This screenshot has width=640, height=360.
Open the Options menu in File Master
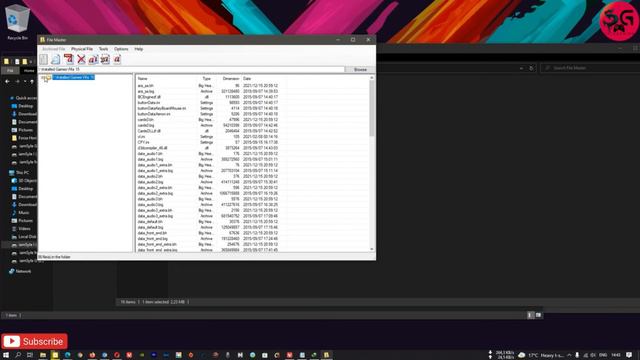tap(121, 49)
